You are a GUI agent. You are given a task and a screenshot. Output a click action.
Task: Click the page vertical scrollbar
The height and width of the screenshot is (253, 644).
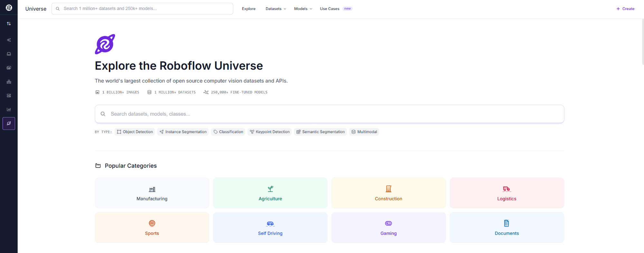[643, 42]
